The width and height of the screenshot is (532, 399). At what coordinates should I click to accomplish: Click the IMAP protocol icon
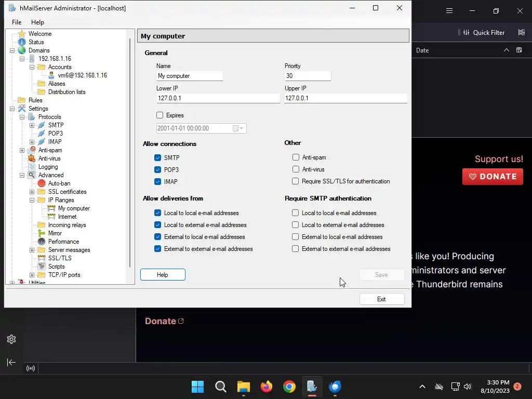[x=42, y=142]
